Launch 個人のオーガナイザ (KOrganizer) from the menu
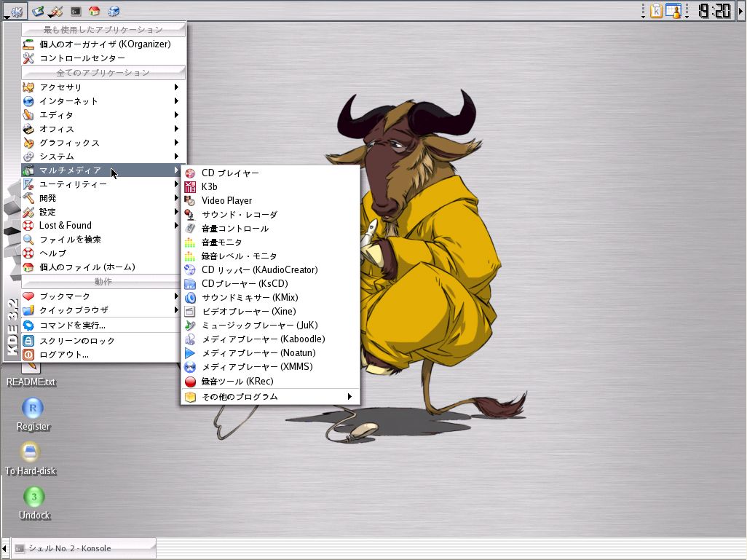 pos(103,44)
